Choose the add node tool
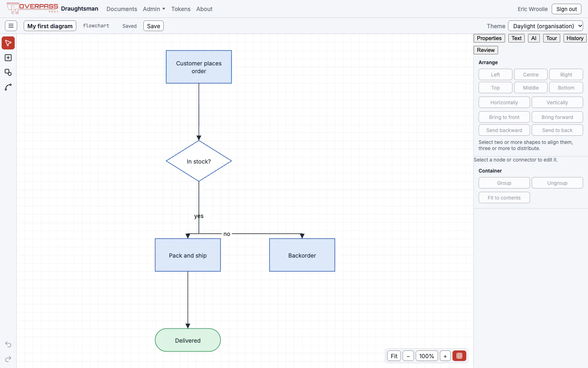The image size is (588, 368). pos(8,58)
